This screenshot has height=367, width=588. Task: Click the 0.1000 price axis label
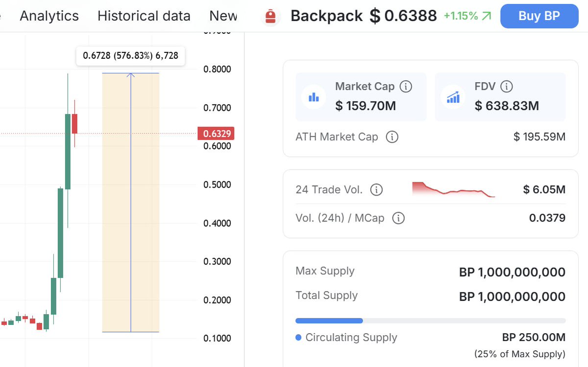(x=217, y=339)
